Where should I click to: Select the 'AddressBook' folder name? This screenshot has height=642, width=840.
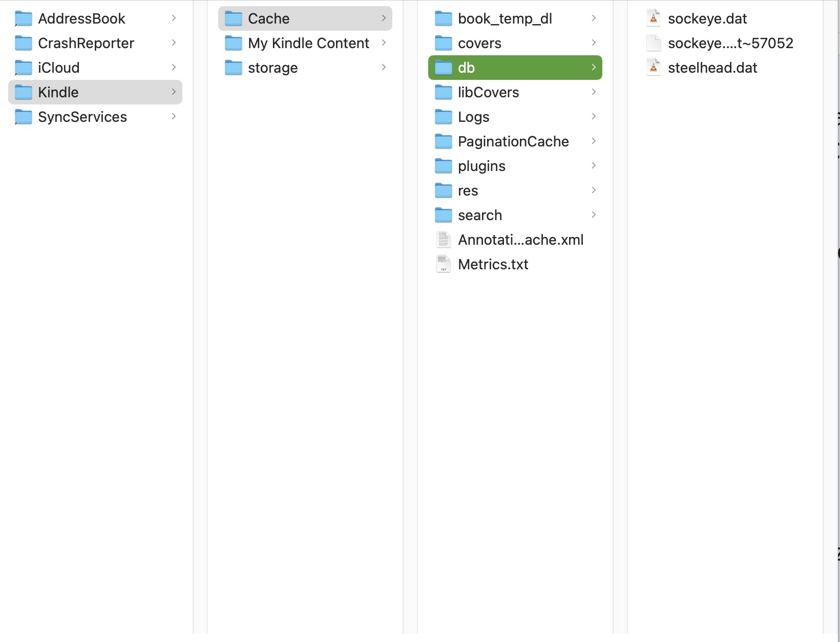click(81, 19)
